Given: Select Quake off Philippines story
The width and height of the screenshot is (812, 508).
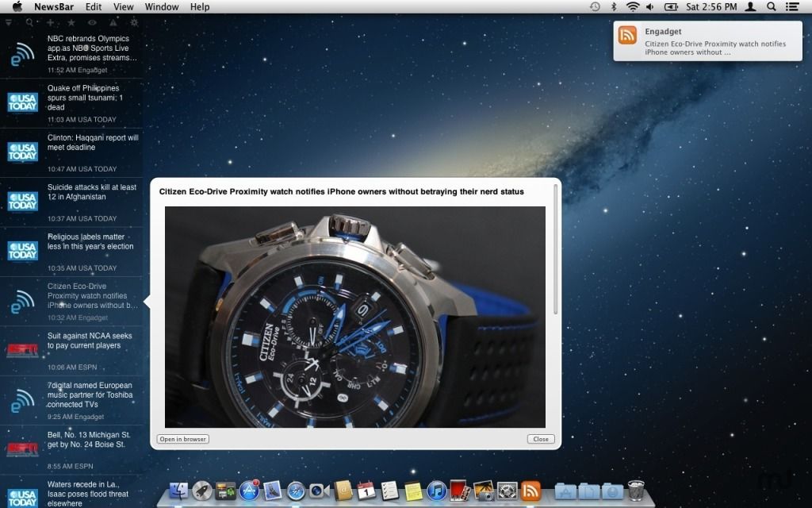Looking at the screenshot, I should tap(71, 102).
